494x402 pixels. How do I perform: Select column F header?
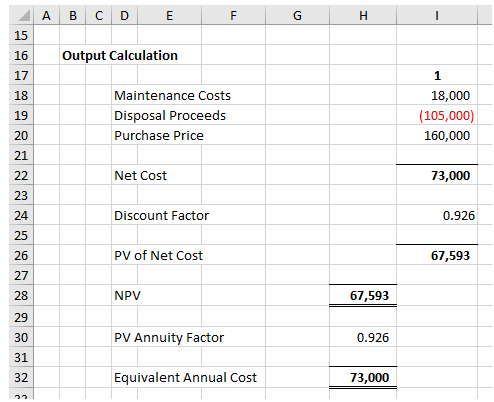click(233, 15)
